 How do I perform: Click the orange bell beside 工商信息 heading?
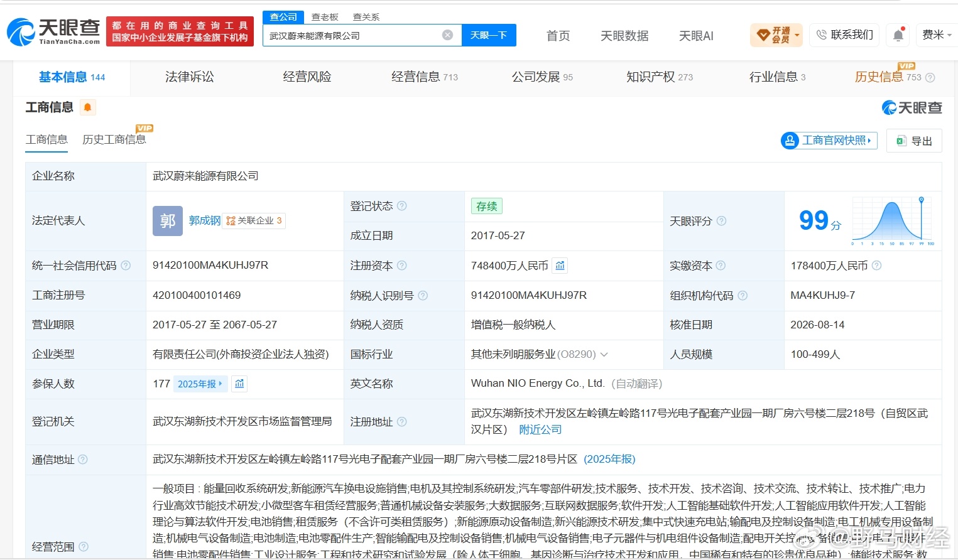pos(88,107)
